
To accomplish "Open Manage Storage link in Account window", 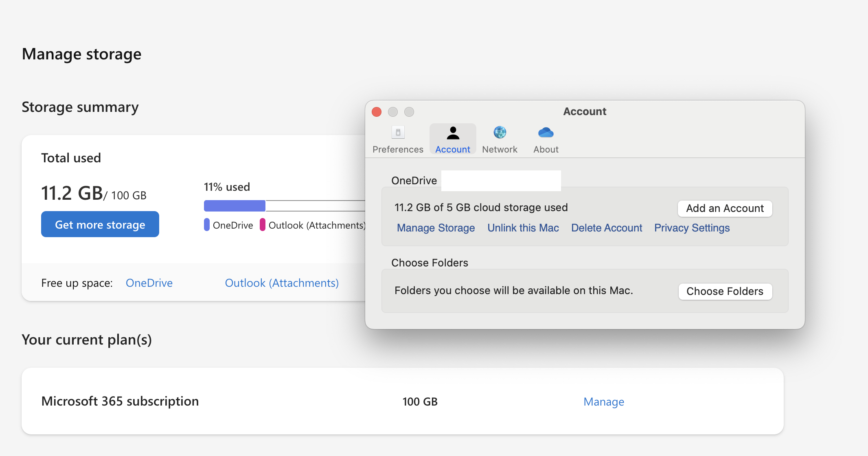I will pos(436,228).
